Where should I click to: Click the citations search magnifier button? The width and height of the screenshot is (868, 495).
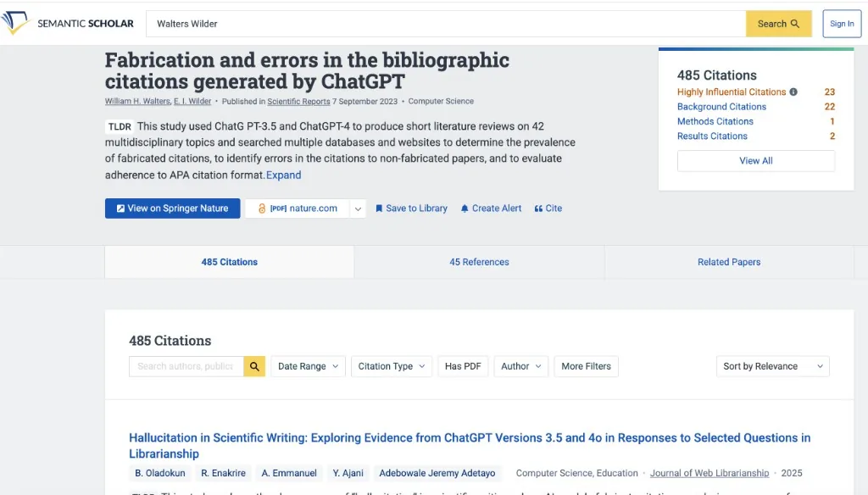[254, 366]
